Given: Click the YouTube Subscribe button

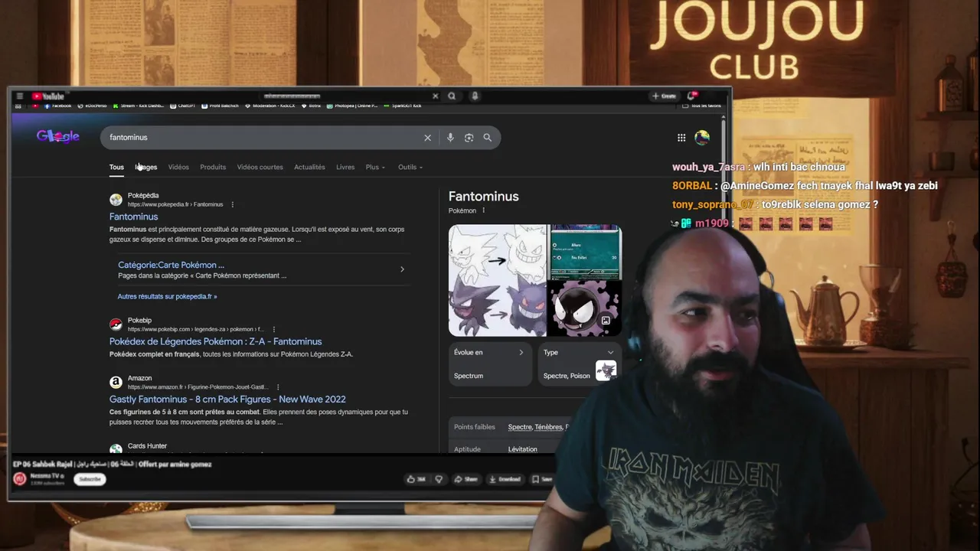Looking at the screenshot, I should [90, 479].
